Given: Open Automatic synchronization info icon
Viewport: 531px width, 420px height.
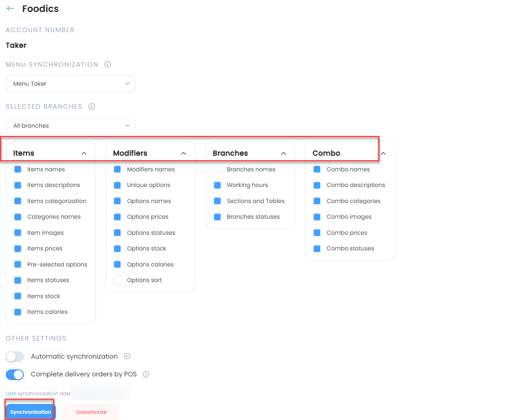Looking at the screenshot, I should coord(127,356).
